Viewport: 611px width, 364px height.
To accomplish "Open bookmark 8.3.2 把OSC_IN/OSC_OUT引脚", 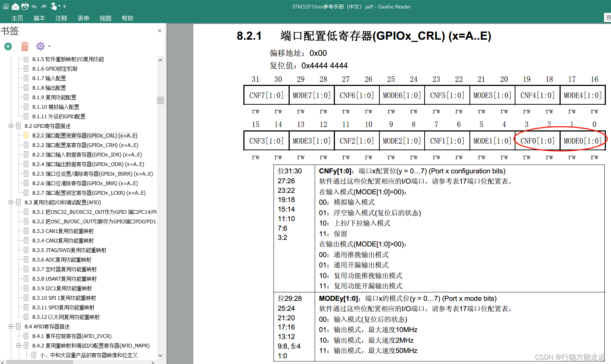I will 94,221.
